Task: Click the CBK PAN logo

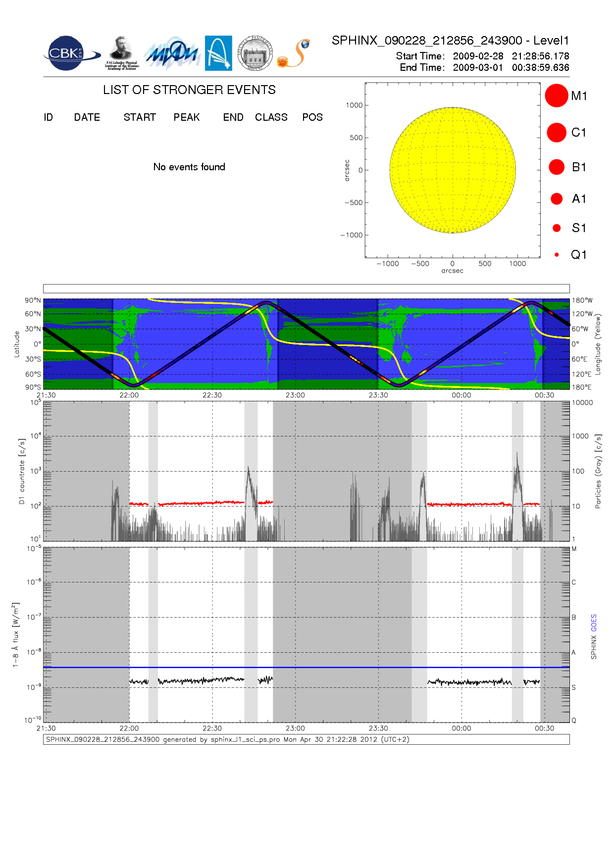Action: point(72,53)
